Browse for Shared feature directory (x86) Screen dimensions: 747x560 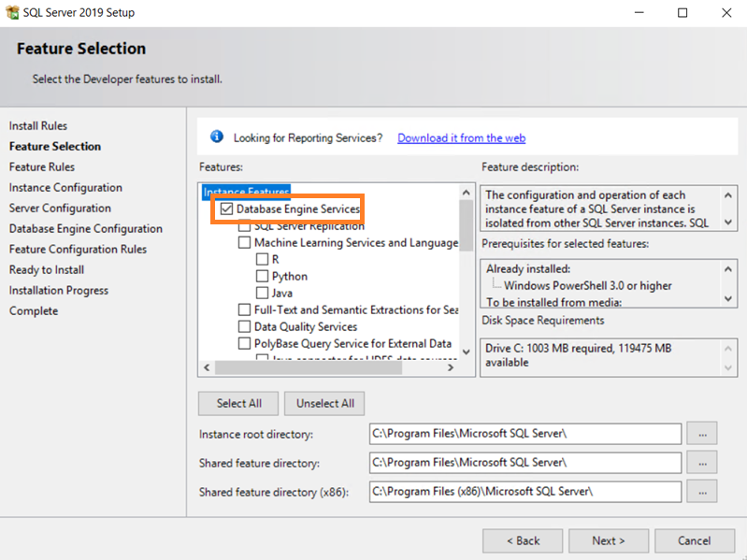pos(702,492)
